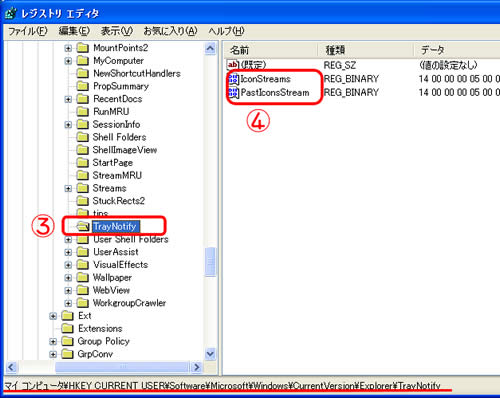Select the User Shell Folders key
The width and height of the screenshot is (500, 398).
(x=131, y=239)
